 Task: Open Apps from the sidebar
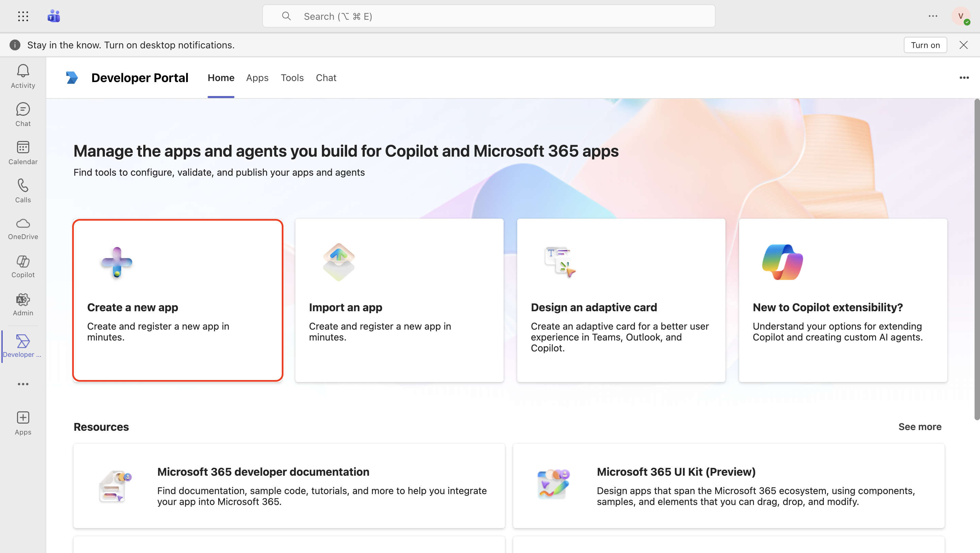pyautogui.click(x=23, y=423)
